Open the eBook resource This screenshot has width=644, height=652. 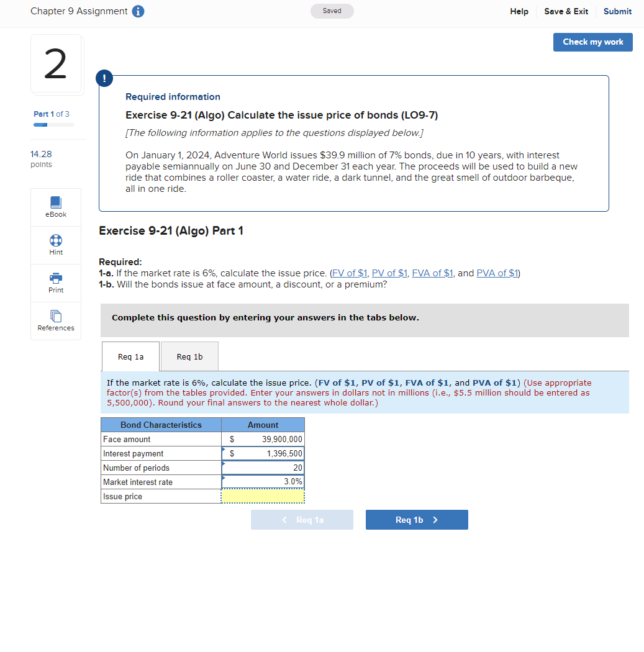pos(55,207)
